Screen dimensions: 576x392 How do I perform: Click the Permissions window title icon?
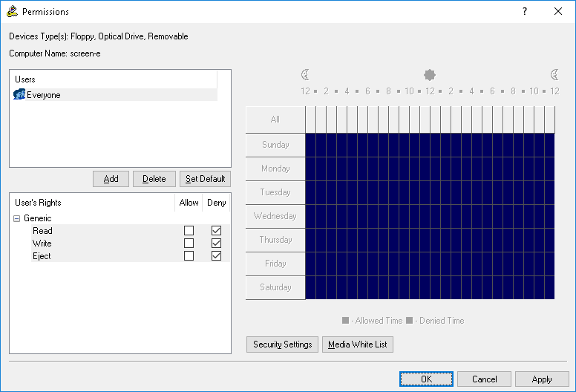coord(12,12)
